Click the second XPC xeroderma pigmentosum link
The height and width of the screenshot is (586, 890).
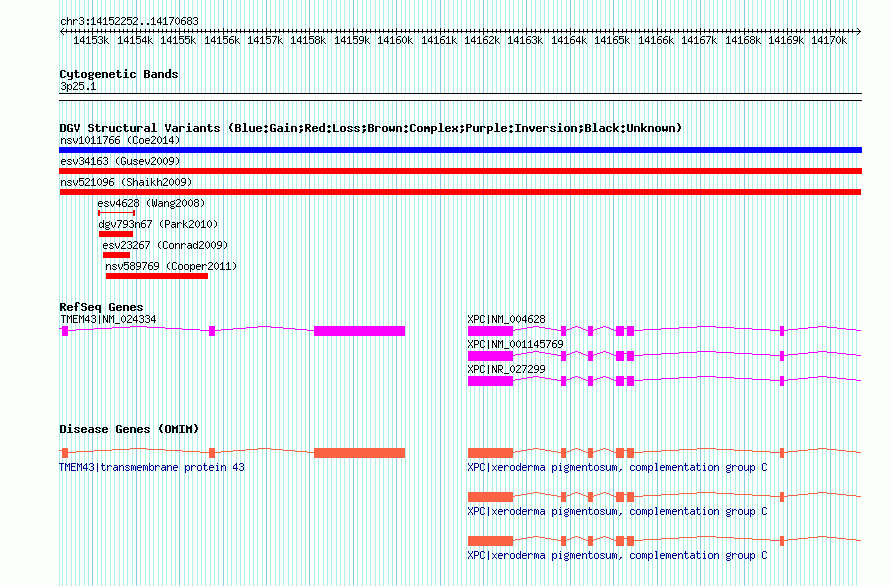pos(617,511)
